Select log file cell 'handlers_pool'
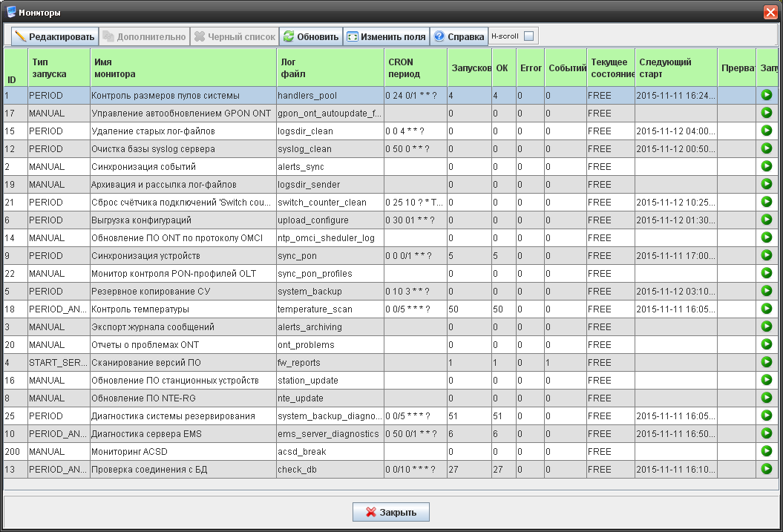The image size is (783, 532). [x=330, y=95]
